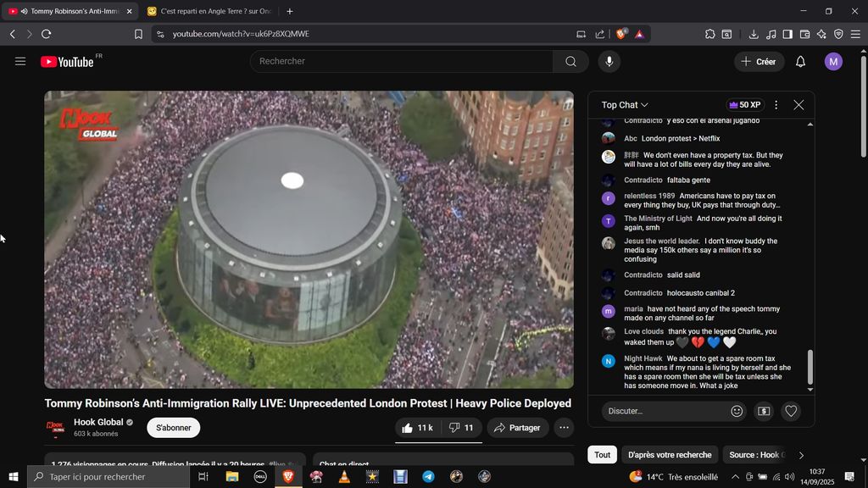Click the S'abonner button
Screen dimensions: 868x488
pyautogui.click(x=173, y=428)
